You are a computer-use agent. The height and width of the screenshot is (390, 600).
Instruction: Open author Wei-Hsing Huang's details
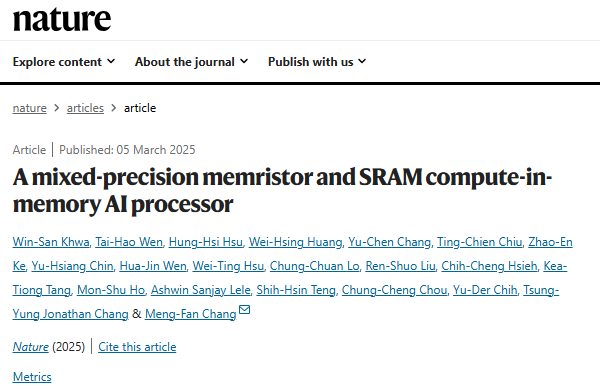(295, 242)
